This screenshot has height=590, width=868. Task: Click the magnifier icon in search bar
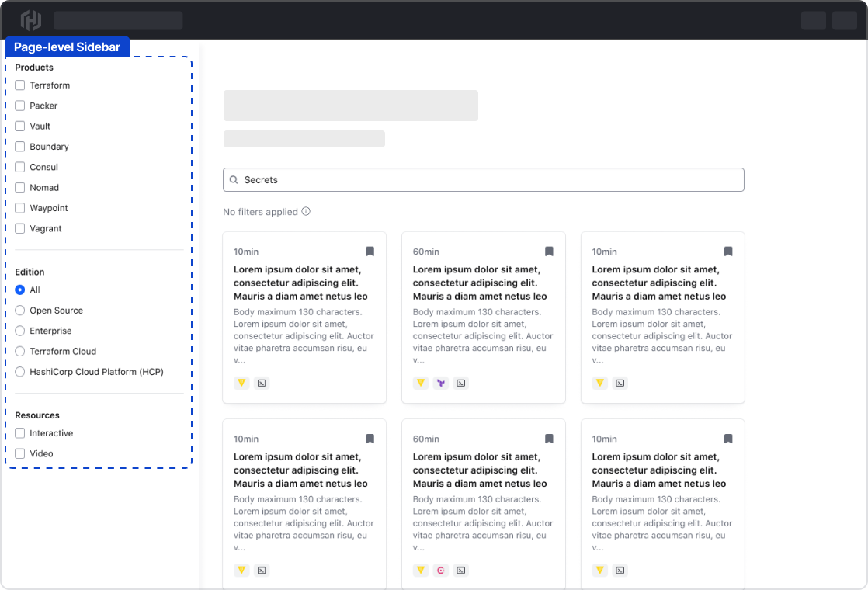click(x=234, y=180)
